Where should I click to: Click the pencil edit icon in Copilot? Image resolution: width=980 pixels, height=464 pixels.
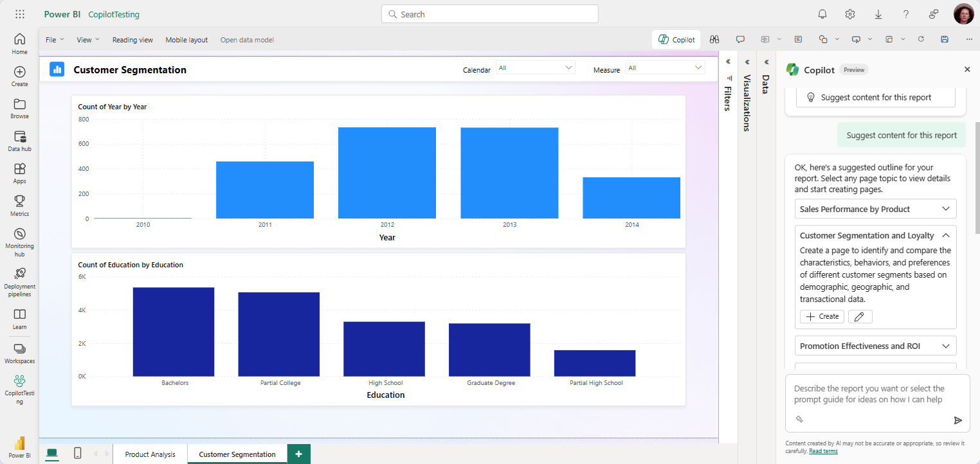(x=860, y=316)
